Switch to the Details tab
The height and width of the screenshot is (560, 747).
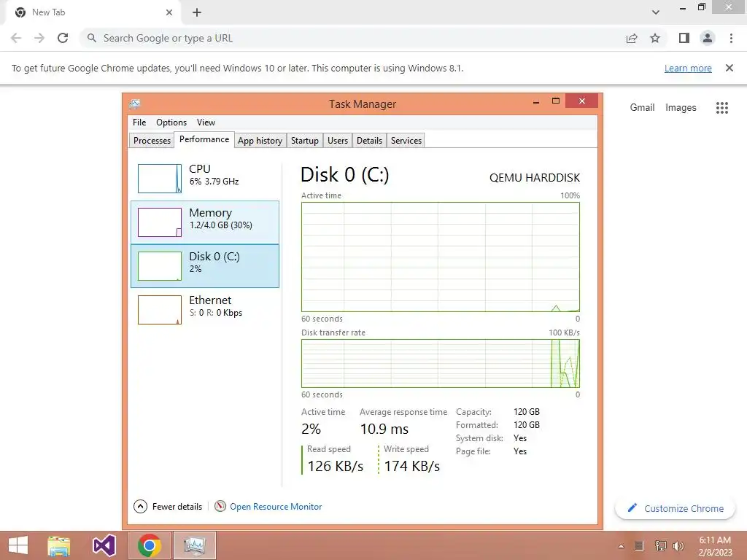click(x=370, y=141)
